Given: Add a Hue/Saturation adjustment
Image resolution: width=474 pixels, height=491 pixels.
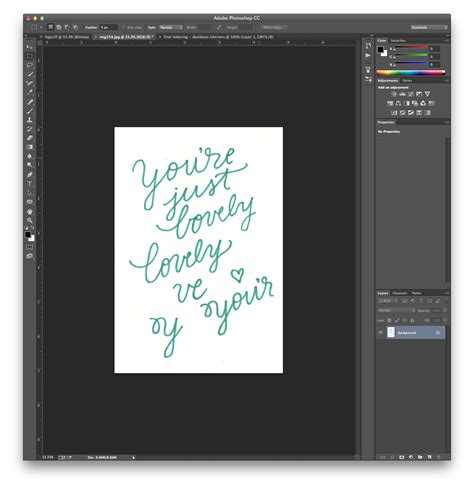Looking at the screenshot, I should [390, 103].
